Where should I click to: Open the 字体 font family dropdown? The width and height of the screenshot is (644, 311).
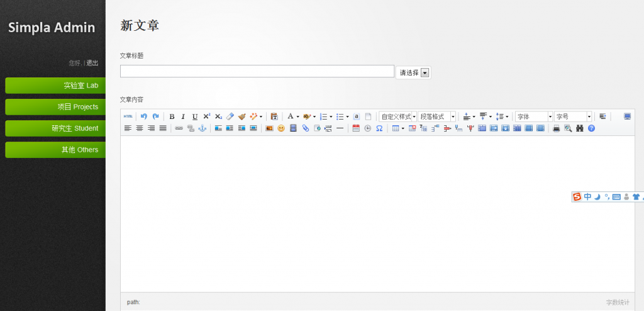[x=534, y=117]
